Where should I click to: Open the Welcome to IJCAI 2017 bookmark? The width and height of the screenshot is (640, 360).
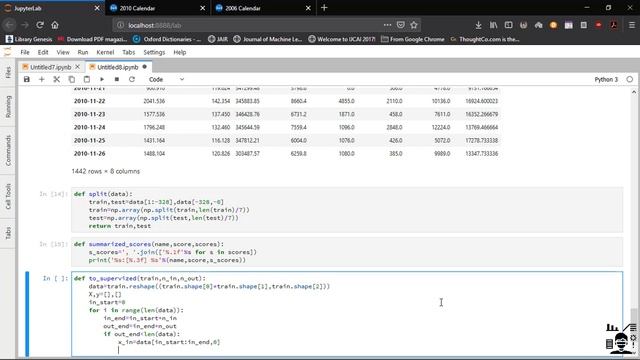(342, 39)
